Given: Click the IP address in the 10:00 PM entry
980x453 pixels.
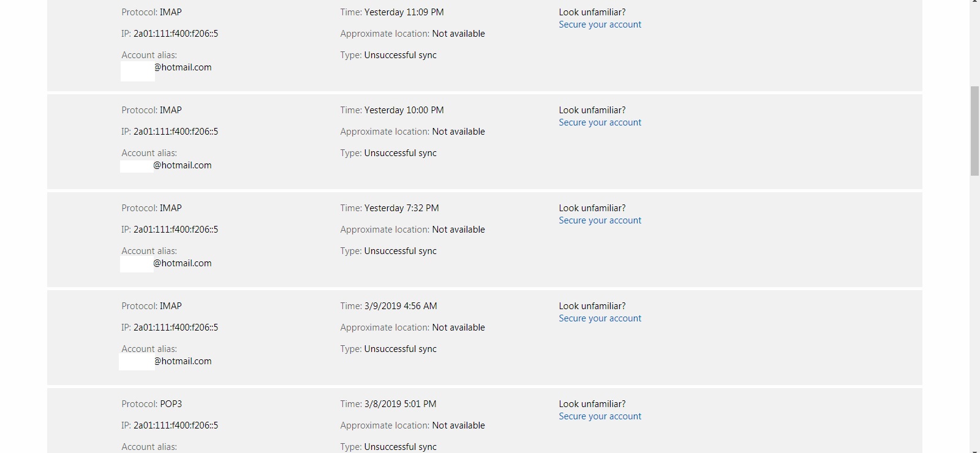Looking at the screenshot, I should 176,132.
